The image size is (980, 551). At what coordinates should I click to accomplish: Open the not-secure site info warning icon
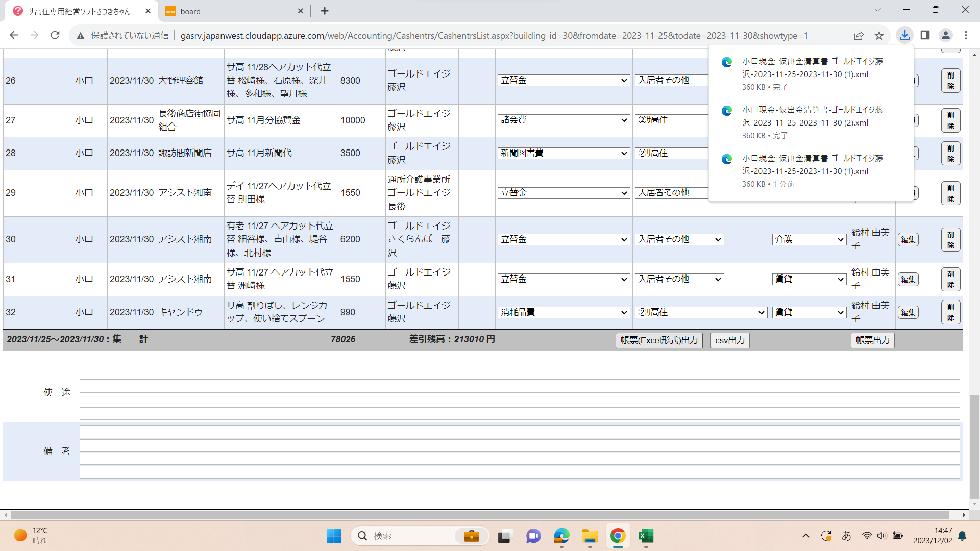pyautogui.click(x=80, y=36)
